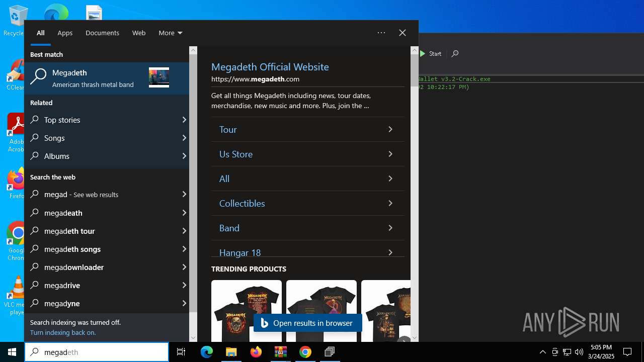The width and height of the screenshot is (644, 362).
Task: Open File Explorer from the taskbar
Action: [231, 352]
